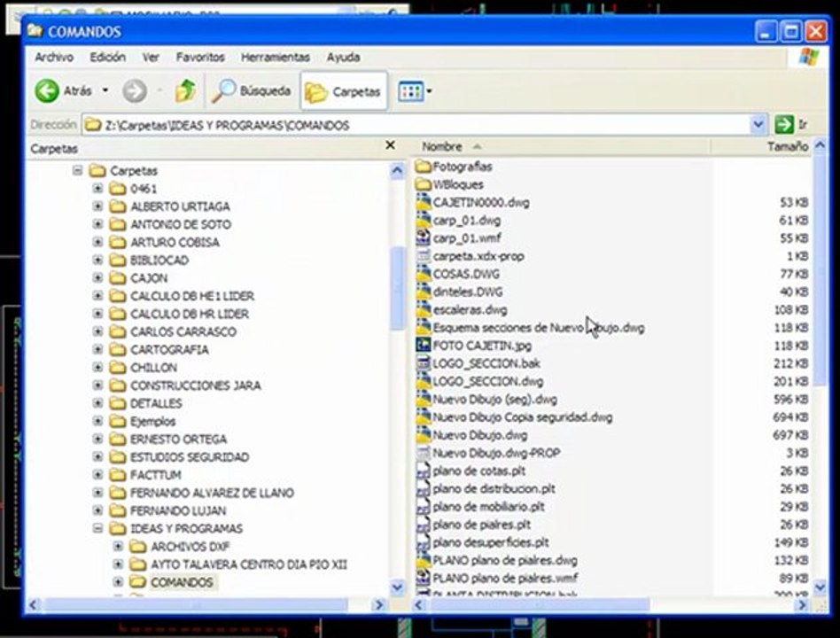The image size is (840, 638).
Task: Open the Edición menu
Action: click(x=108, y=57)
